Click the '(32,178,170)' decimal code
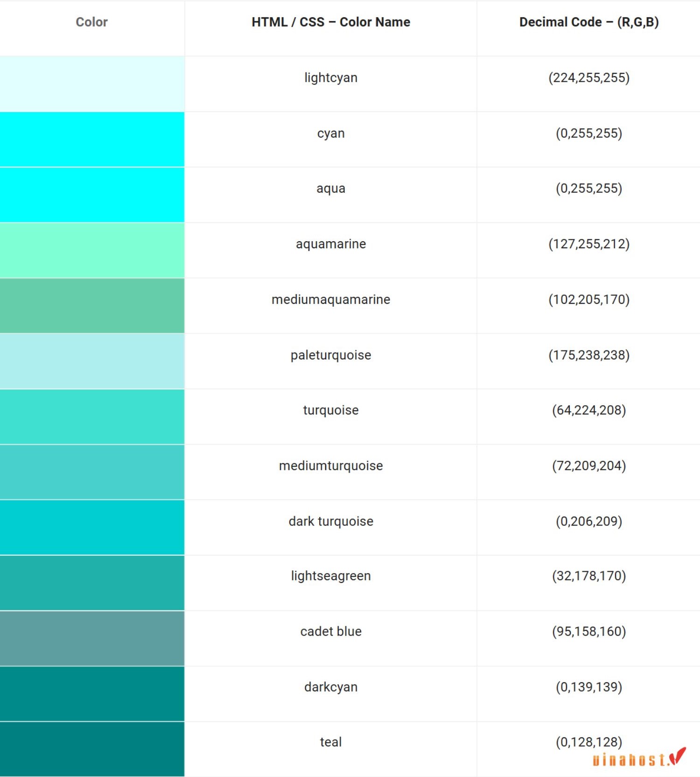 pos(589,576)
